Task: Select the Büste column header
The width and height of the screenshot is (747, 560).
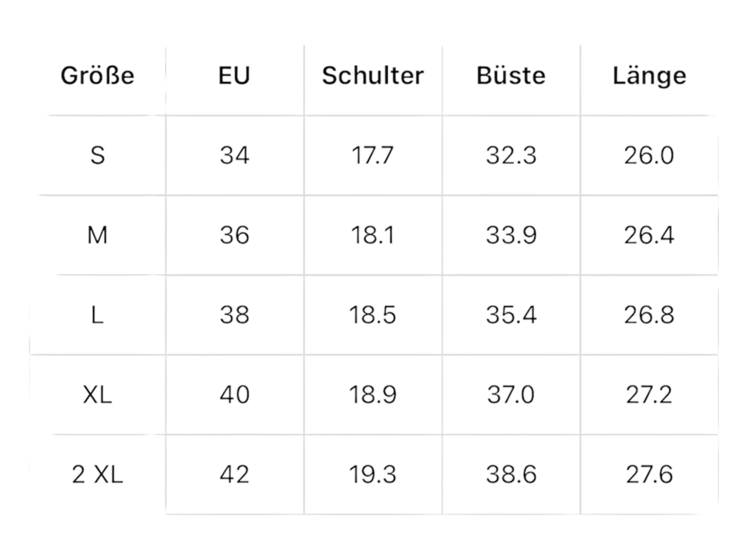Action: coord(511,76)
